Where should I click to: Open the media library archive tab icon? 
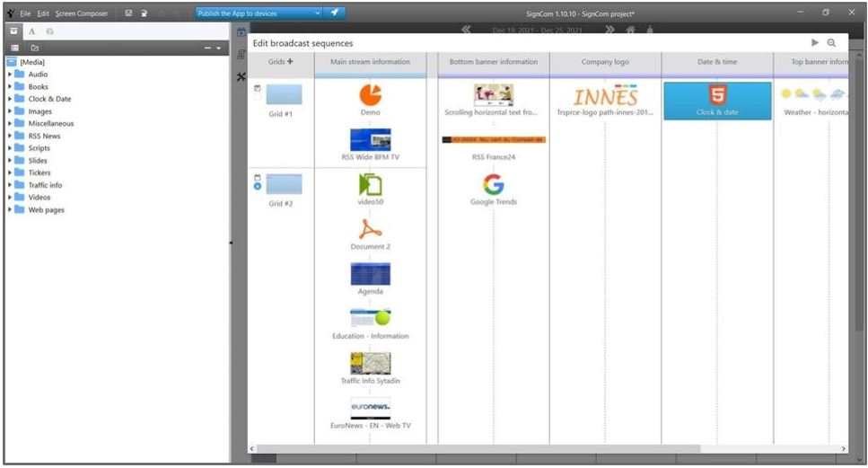tap(13, 31)
